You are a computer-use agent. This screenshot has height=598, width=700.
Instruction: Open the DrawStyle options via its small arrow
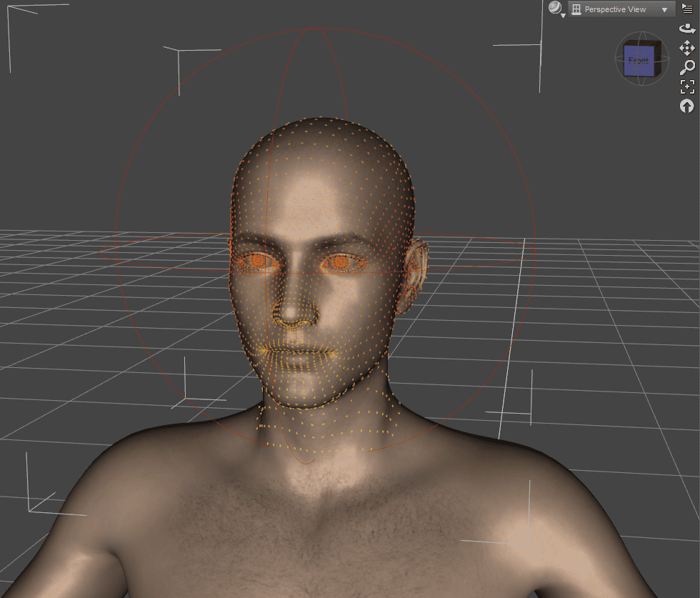click(x=564, y=16)
